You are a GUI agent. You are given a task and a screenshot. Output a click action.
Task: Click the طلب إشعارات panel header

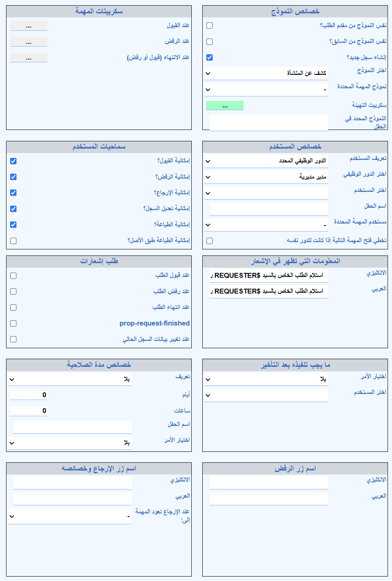pyautogui.click(x=99, y=262)
